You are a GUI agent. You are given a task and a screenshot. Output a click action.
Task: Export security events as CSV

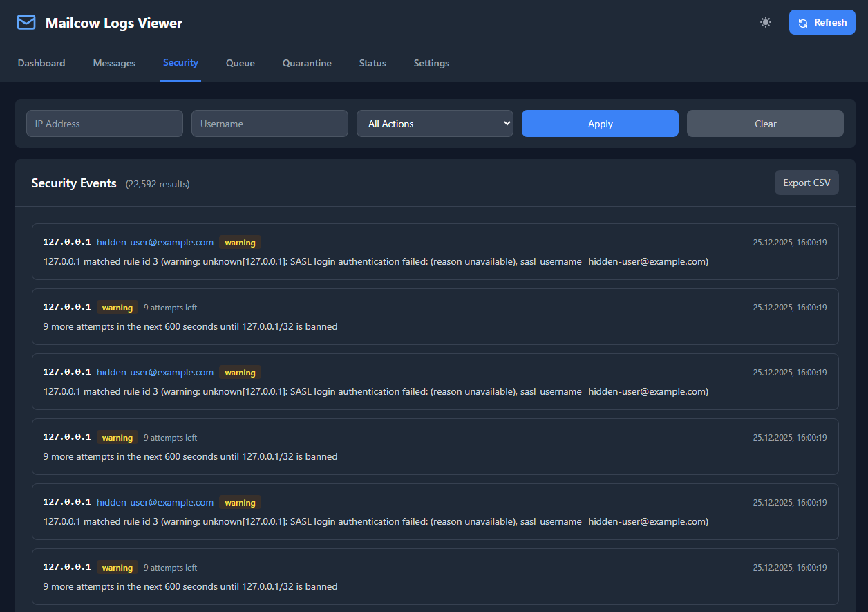806,183
